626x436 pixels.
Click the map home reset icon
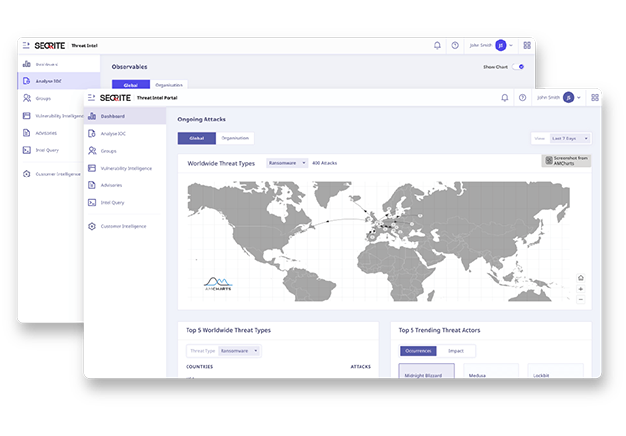[x=581, y=278]
